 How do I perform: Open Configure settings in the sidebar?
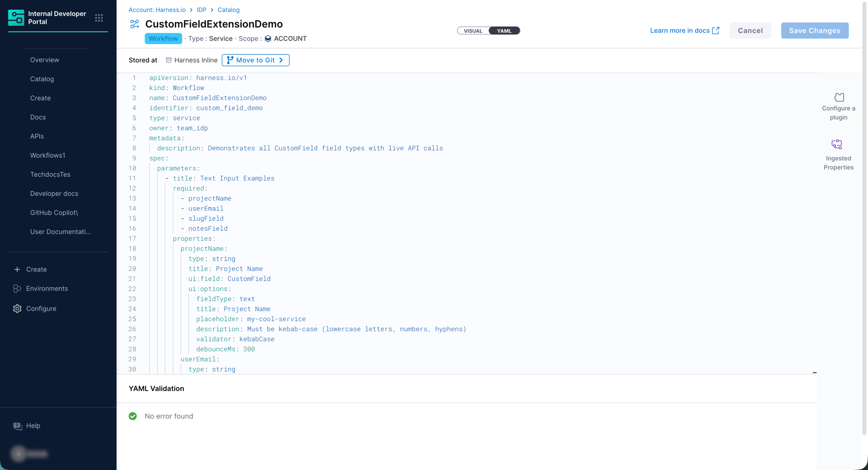[41, 309]
